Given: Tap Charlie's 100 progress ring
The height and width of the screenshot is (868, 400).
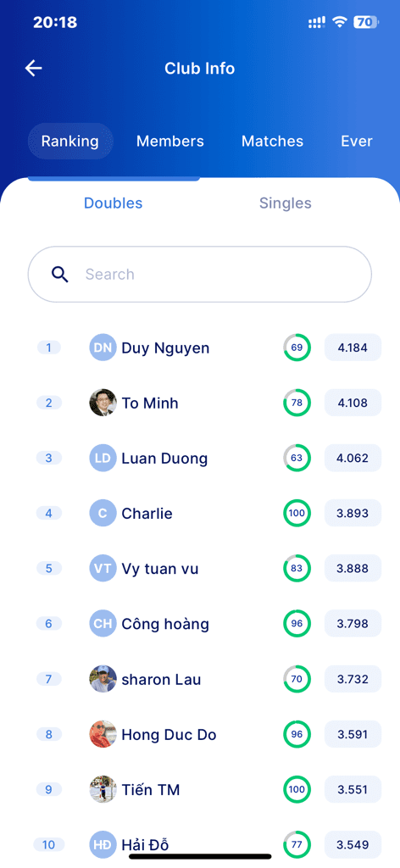Looking at the screenshot, I should pos(297,513).
